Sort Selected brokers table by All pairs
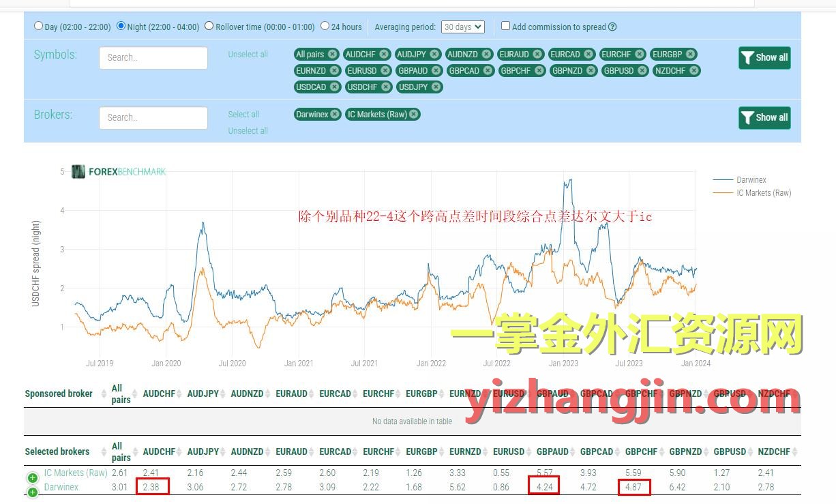The width and height of the screenshot is (836, 504). click(x=123, y=451)
